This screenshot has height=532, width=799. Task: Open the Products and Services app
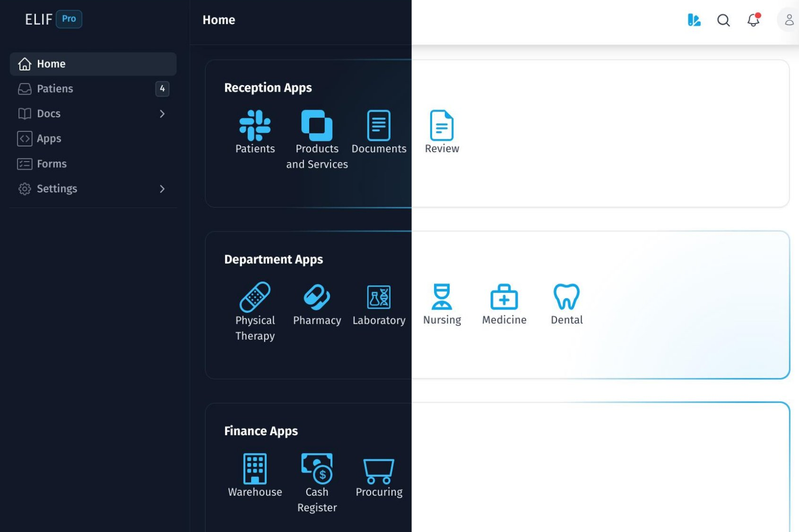[317, 128]
